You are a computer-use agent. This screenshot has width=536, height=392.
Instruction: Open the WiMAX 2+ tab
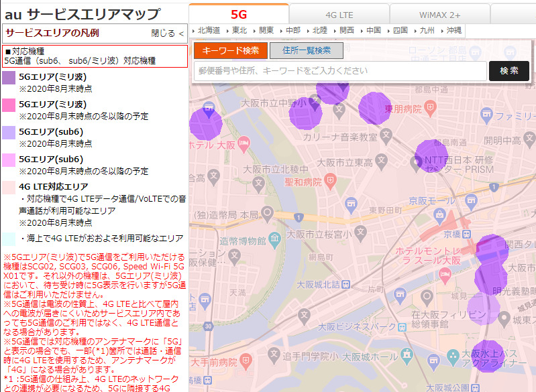(x=439, y=13)
